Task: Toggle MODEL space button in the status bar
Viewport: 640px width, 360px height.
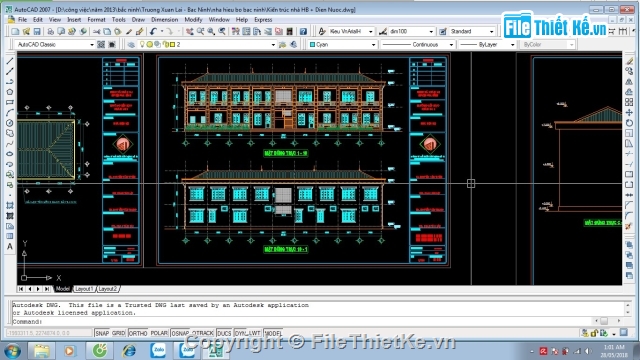Action: 273,333
